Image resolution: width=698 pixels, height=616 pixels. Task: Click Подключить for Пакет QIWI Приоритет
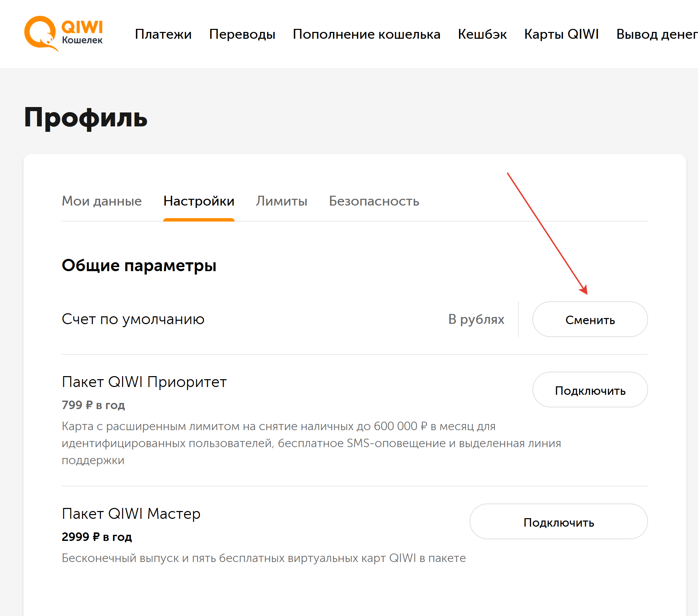pos(590,390)
